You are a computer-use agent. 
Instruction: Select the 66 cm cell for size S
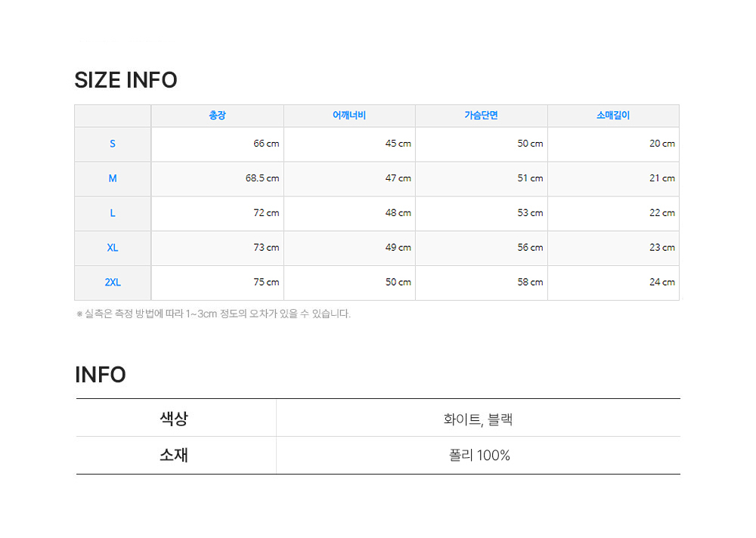tap(266, 144)
